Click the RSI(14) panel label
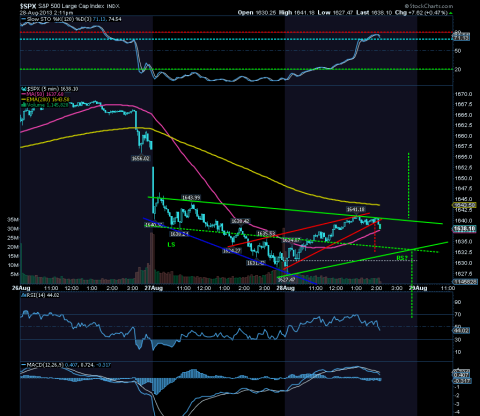 pos(40,295)
